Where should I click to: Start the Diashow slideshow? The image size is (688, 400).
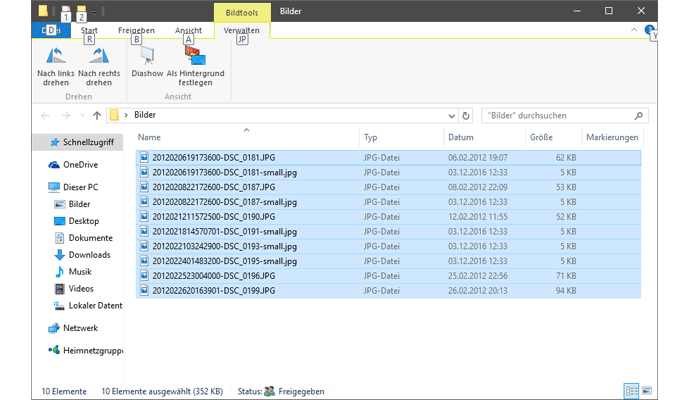pos(147,56)
